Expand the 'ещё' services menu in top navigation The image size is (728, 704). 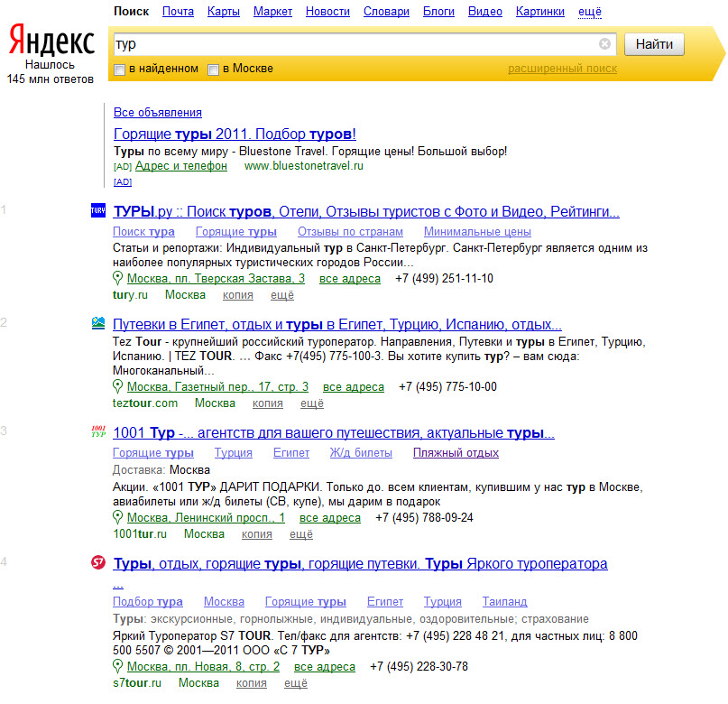(590, 12)
